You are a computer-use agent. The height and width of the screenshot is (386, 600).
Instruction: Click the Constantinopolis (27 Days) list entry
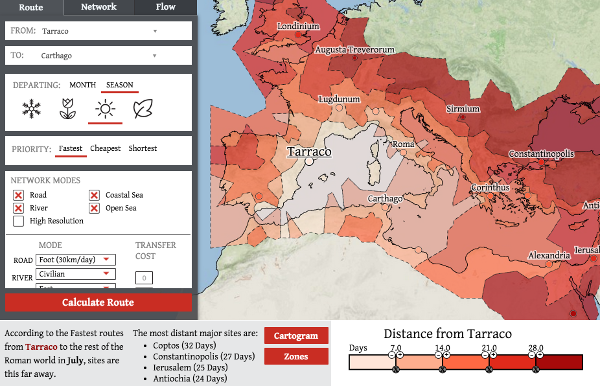(x=204, y=357)
